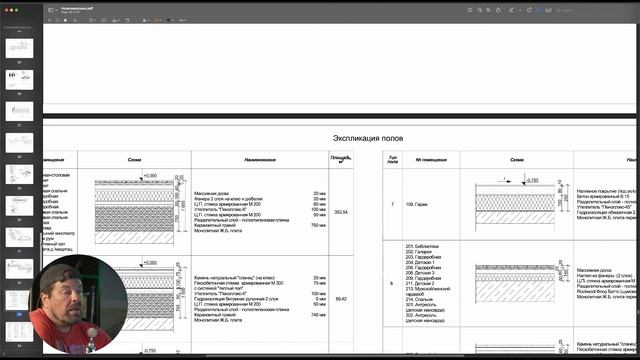
Task: Open the signature tool menu
Action: (116, 20)
